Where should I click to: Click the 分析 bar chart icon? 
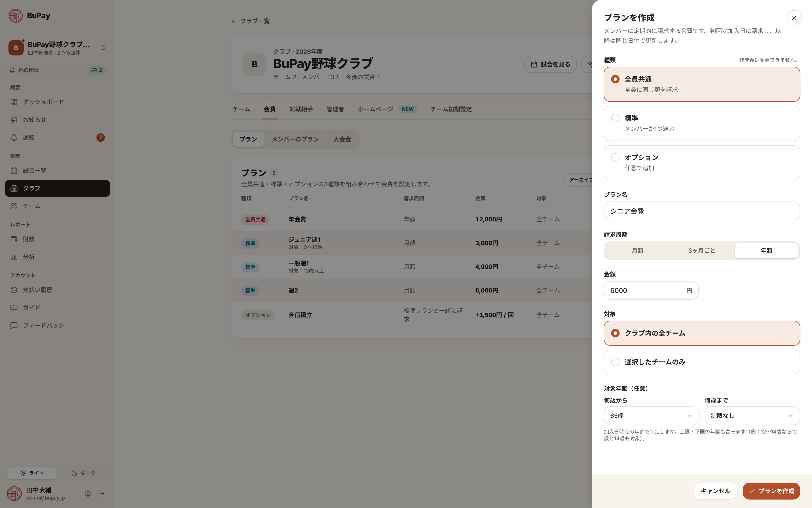14,257
